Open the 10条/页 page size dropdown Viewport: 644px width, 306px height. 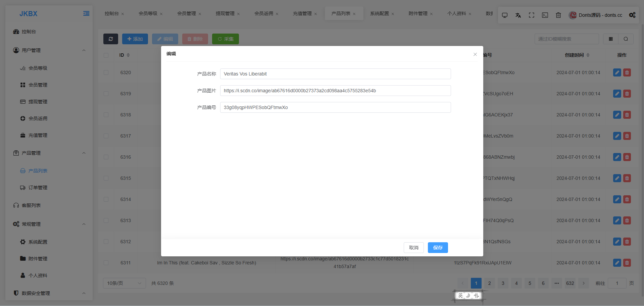[124, 283]
